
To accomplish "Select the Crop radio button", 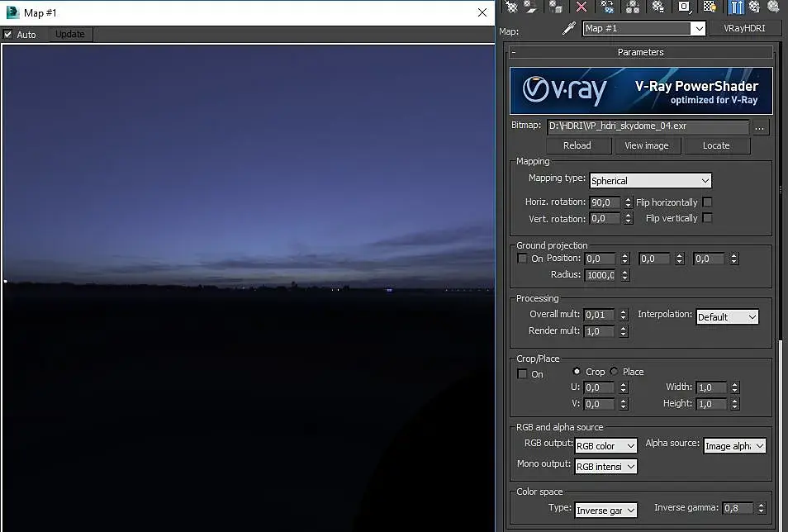I will [577, 372].
